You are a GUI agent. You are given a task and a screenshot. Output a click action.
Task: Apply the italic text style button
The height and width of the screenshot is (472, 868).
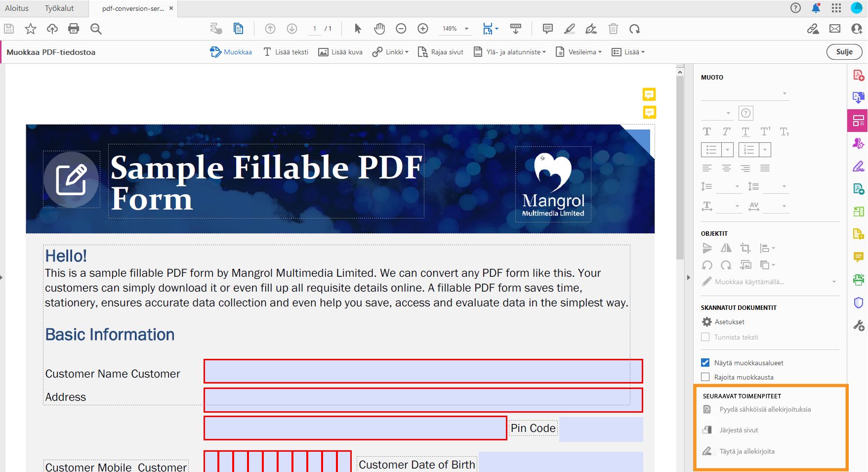coord(726,131)
